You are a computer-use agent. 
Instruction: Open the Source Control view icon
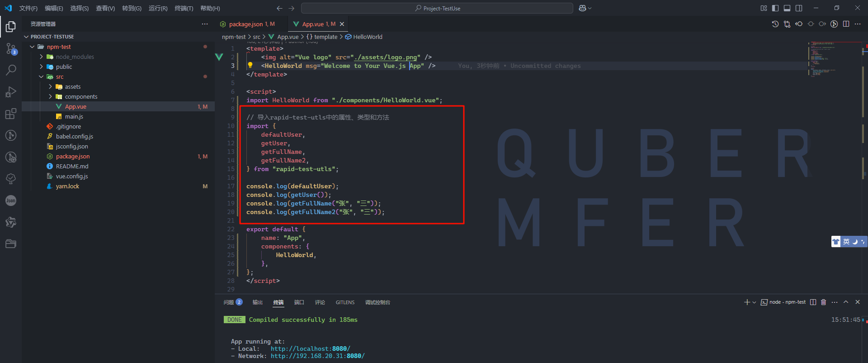(11, 48)
